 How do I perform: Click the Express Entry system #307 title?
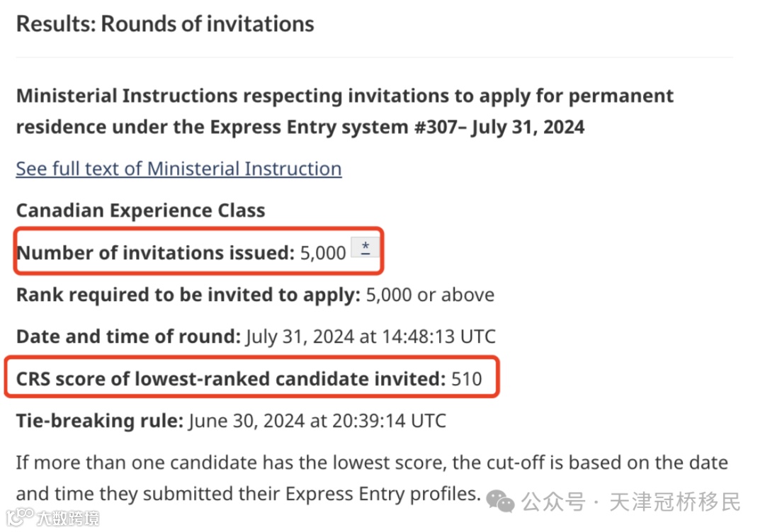tap(345, 111)
